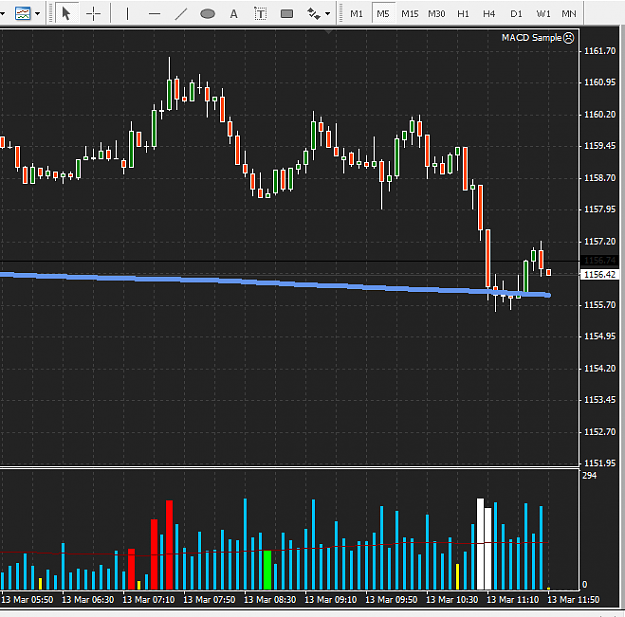Click price axis label 1159.45
625x617 pixels.
pyautogui.click(x=600, y=146)
